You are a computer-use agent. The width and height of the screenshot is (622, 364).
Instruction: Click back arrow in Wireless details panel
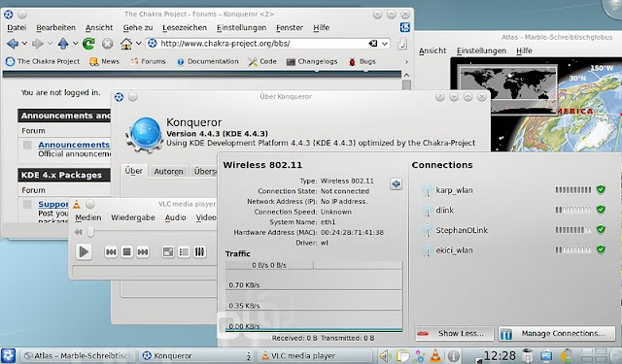pyautogui.click(x=396, y=183)
